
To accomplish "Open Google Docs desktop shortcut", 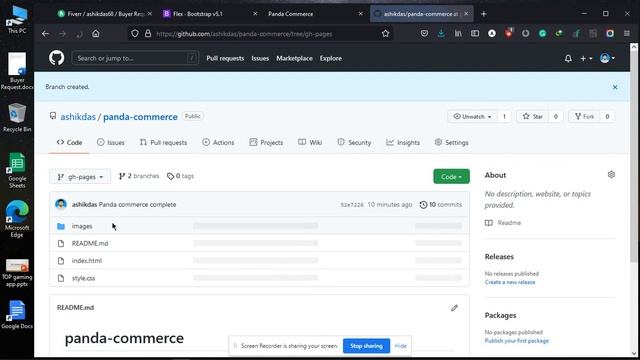I will click(x=17, y=315).
